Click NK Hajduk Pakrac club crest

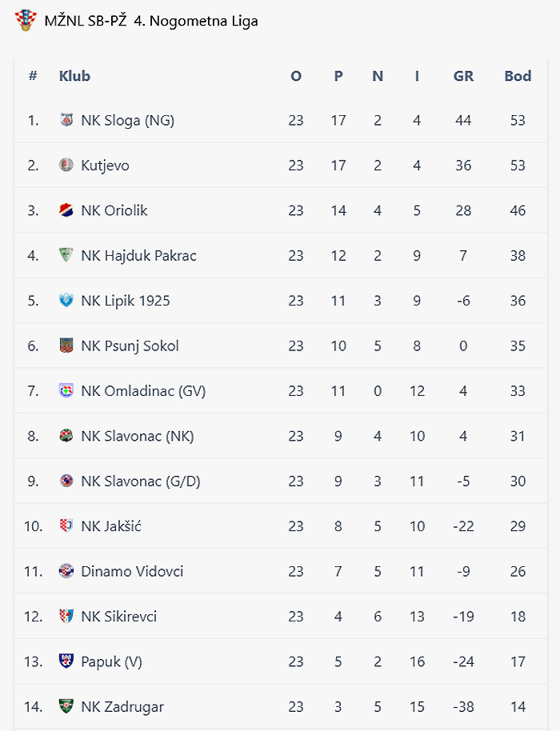(66, 255)
